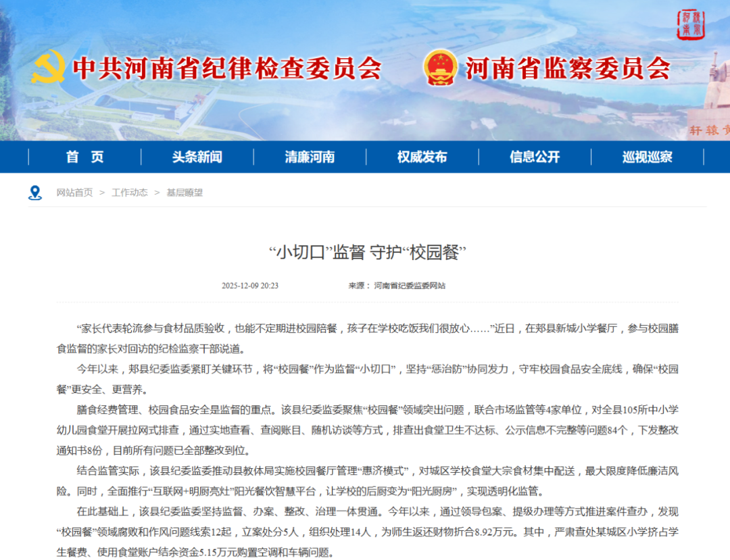The height and width of the screenshot is (560, 730).
Task: Switch to the 信息公开 section
Action: 535,157
